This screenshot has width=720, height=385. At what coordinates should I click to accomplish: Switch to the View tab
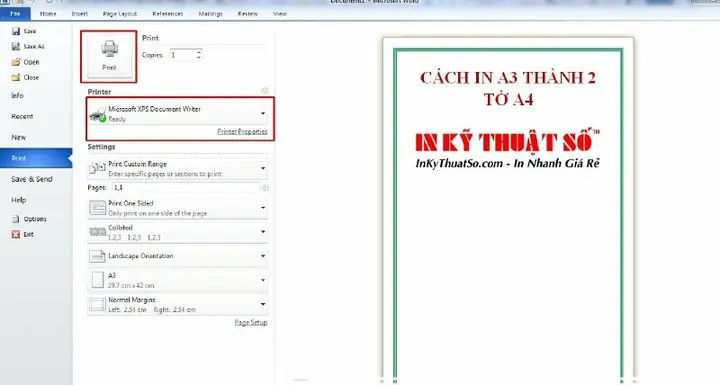click(280, 14)
